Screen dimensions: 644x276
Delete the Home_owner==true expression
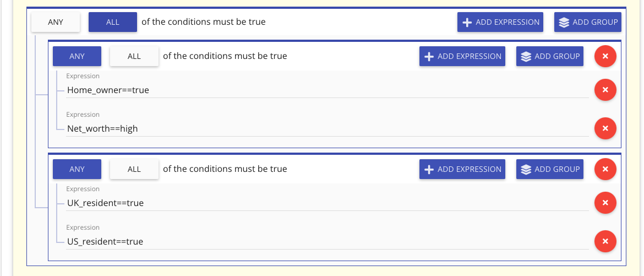pyautogui.click(x=605, y=90)
